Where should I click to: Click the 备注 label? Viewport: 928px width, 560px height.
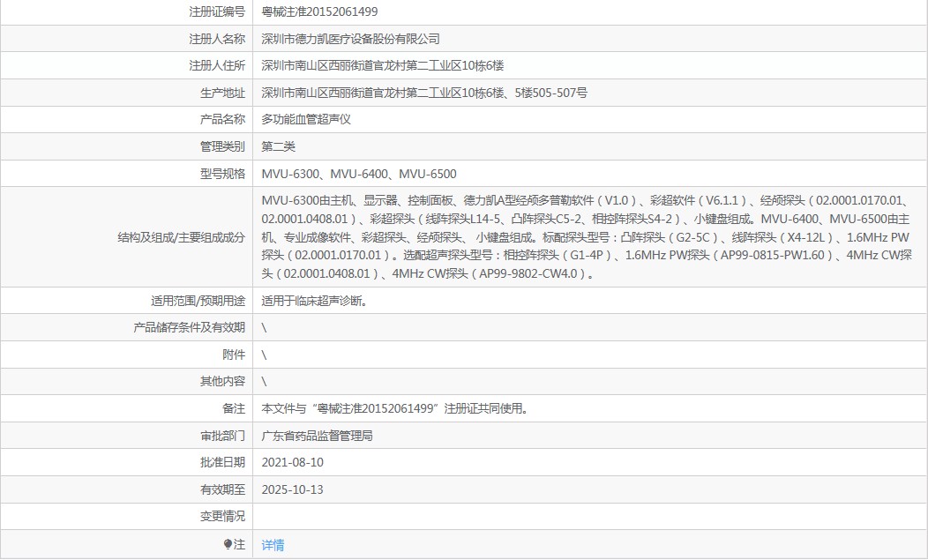(234, 408)
